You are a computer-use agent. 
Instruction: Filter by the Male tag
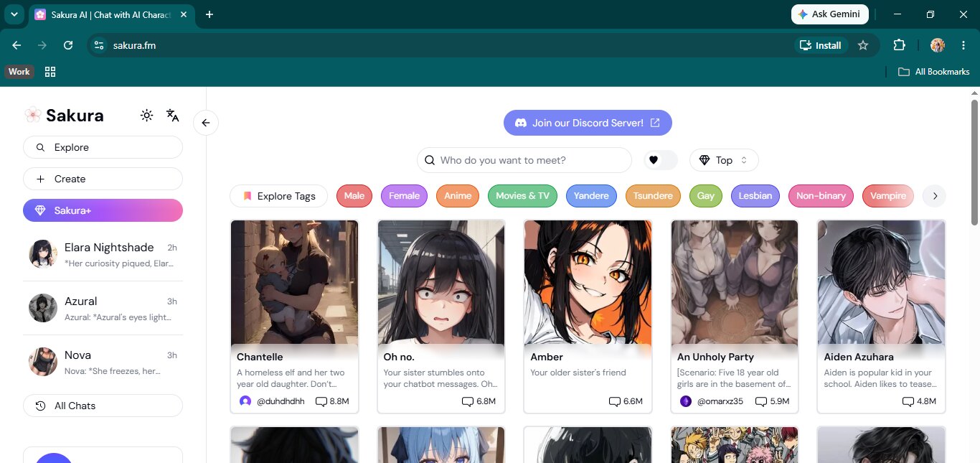click(x=354, y=196)
